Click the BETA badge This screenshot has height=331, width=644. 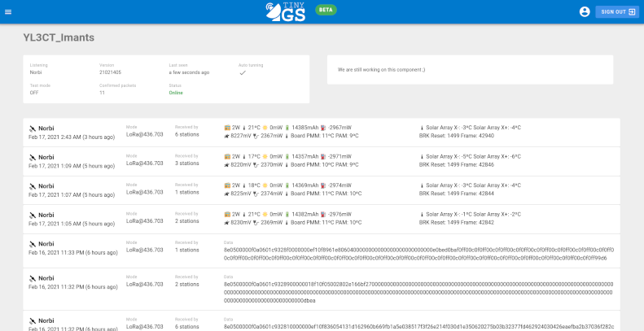[326, 11]
